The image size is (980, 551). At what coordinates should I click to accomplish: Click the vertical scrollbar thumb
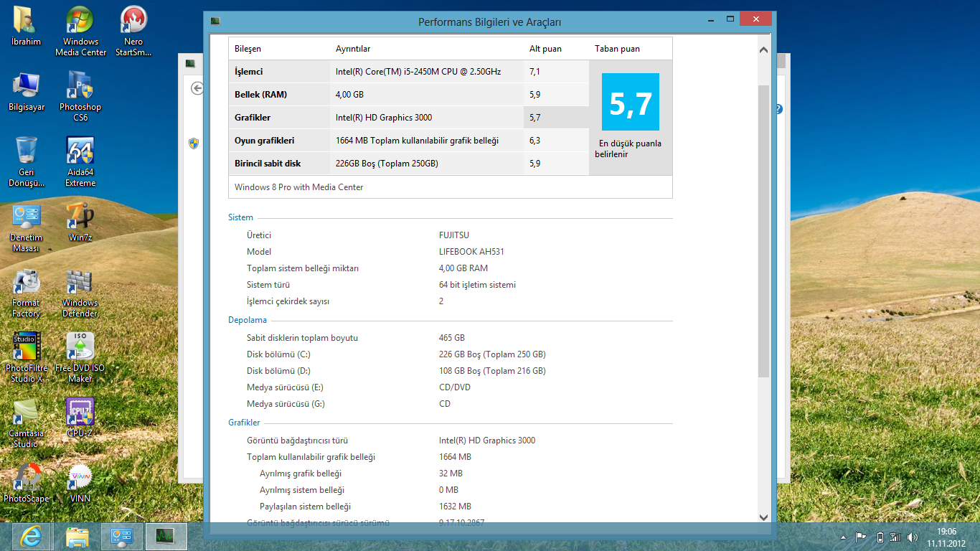(763, 232)
